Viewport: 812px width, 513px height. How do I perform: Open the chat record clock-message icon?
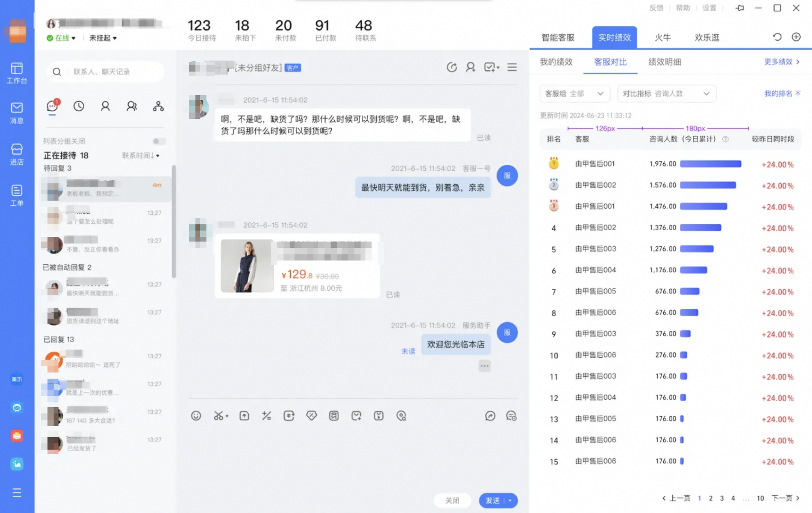(x=511, y=416)
